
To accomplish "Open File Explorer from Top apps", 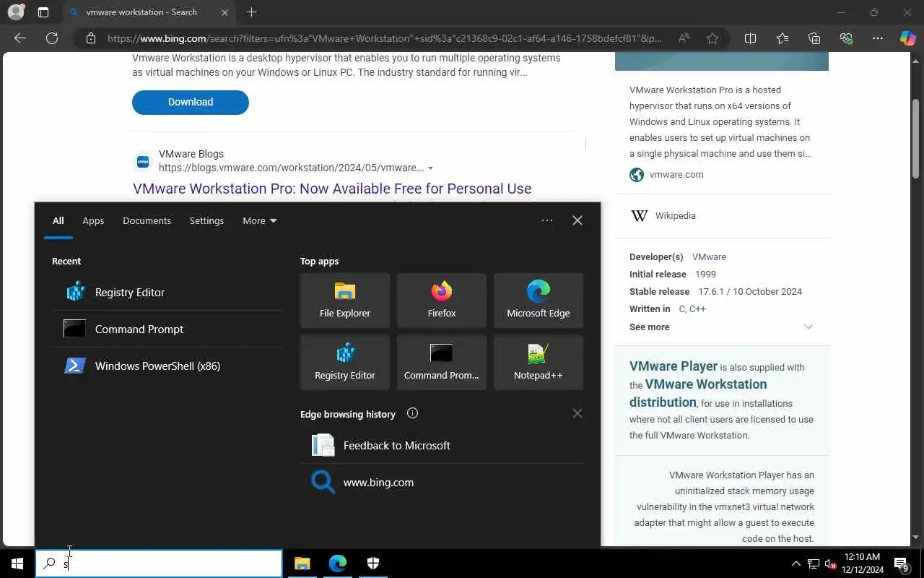I will [x=345, y=301].
